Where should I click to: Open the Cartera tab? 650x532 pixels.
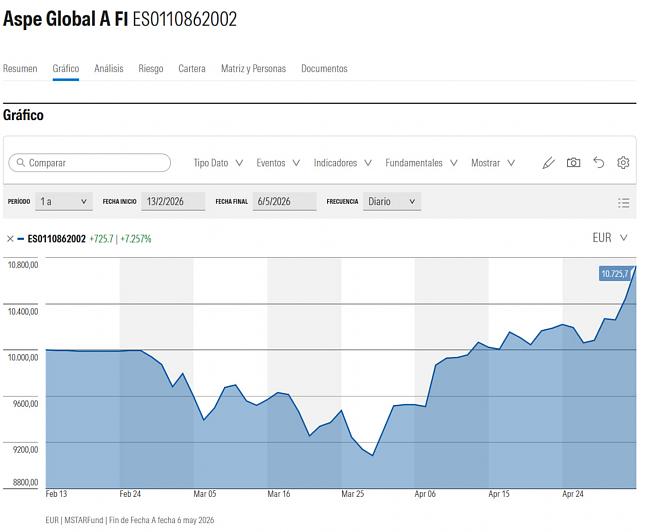click(x=192, y=68)
